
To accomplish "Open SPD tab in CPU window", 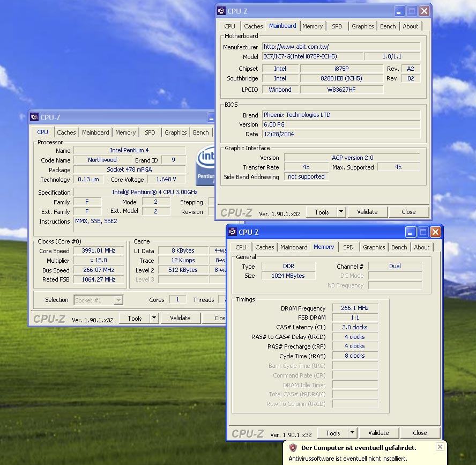I will tap(150, 132).
